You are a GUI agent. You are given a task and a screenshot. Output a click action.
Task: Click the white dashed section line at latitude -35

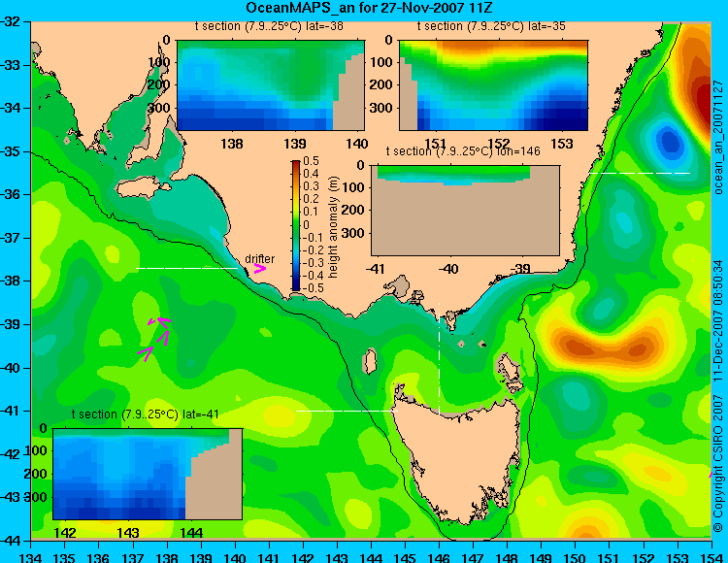coord(640,173)
